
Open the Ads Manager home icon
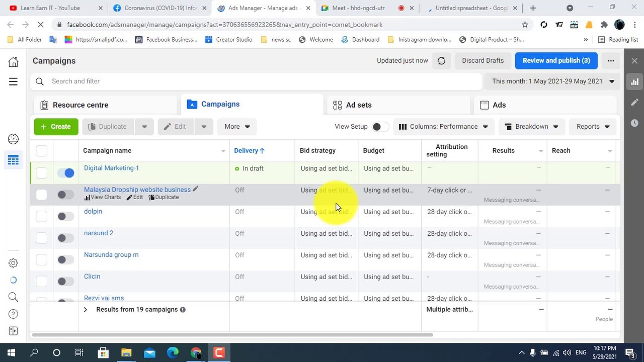13,61
